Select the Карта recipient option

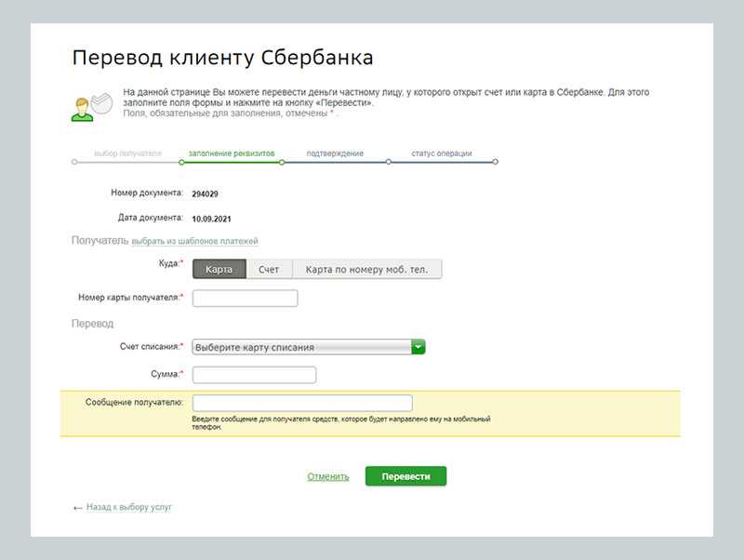(219, 269)
